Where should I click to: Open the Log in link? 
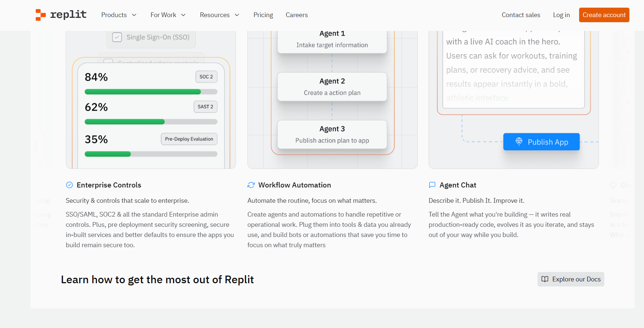coord(561,15)
